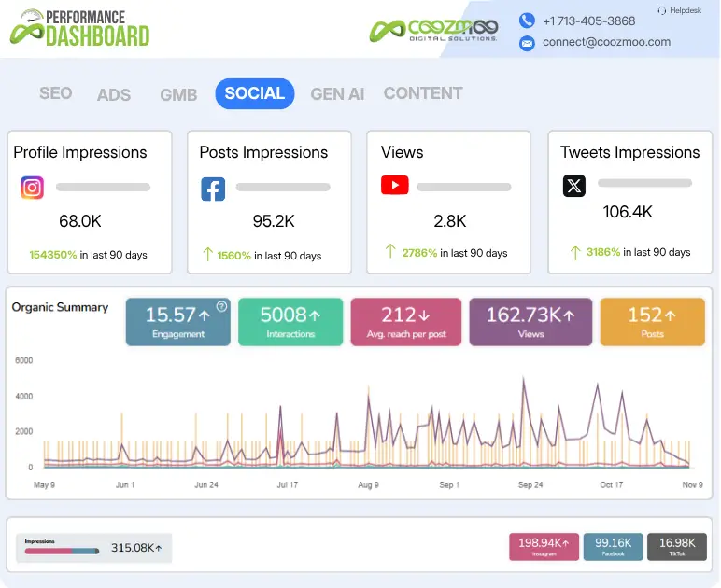This screenshot has height=588, width=721.
Task: Click the X icon in Tweets Impressions
Action: click(574, 186)
